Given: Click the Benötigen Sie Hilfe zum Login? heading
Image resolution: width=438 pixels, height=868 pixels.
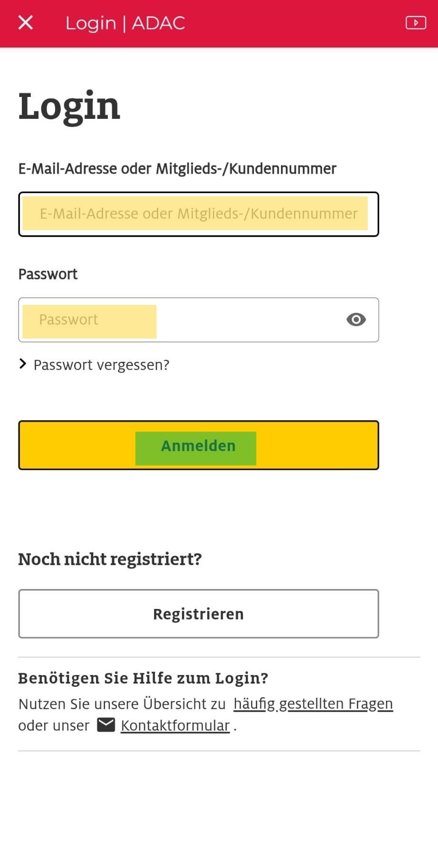Looking at the screenshot, I should [x=143, y=678].
